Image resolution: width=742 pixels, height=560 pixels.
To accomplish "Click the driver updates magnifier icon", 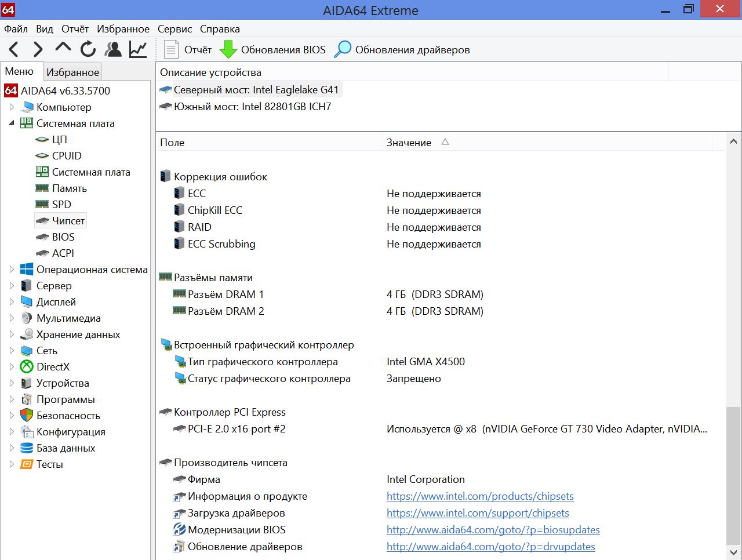I will click(343, 50).
